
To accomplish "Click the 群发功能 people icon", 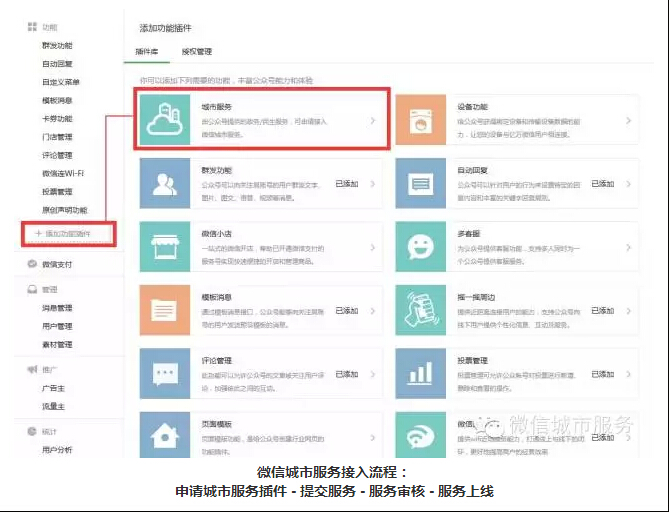I will [x=165, y=183].
